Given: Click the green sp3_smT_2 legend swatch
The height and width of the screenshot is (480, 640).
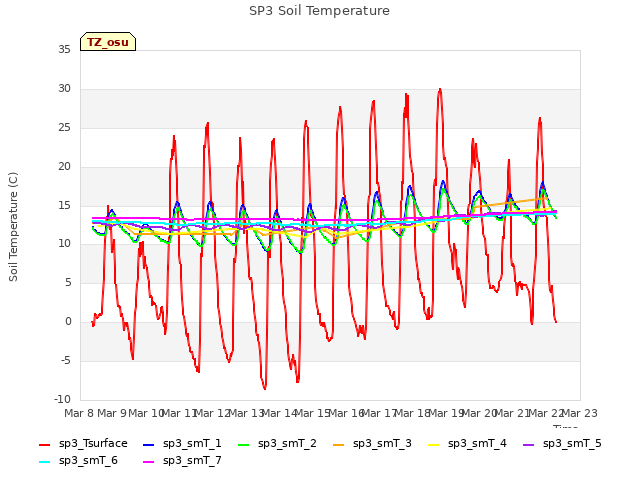Looking at the screenshot, I should click(243, 444).
